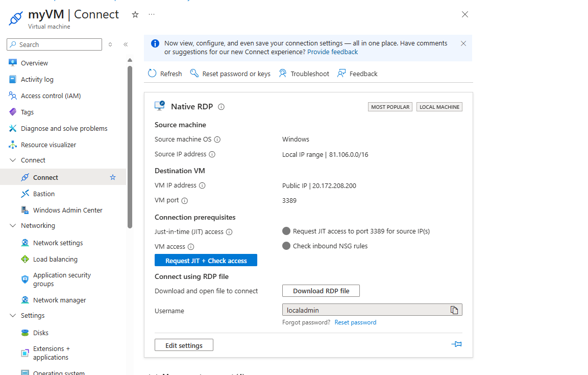The image size is (588, 375).
Task: Open the Troubleshoot tool
Action: coord(304,74)
